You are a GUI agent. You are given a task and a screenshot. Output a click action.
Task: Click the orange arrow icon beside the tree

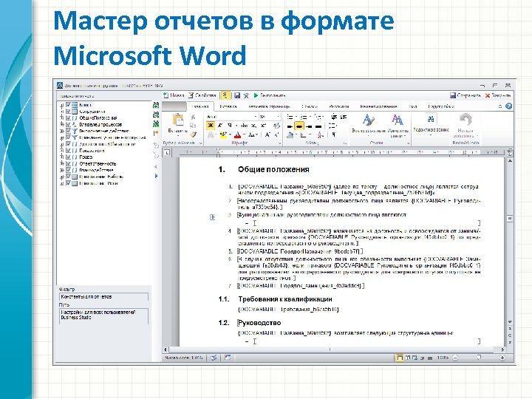[x=156, y=133]
